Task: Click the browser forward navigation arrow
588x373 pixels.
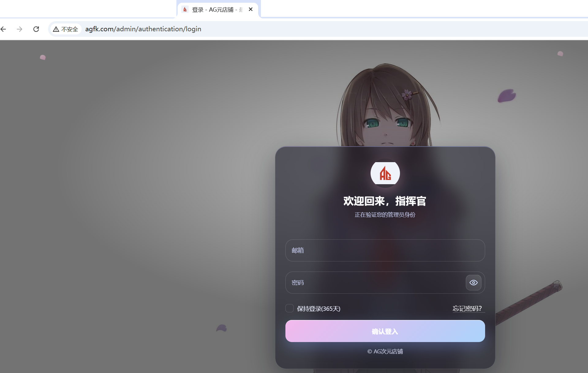Action: tap(20, 29)
